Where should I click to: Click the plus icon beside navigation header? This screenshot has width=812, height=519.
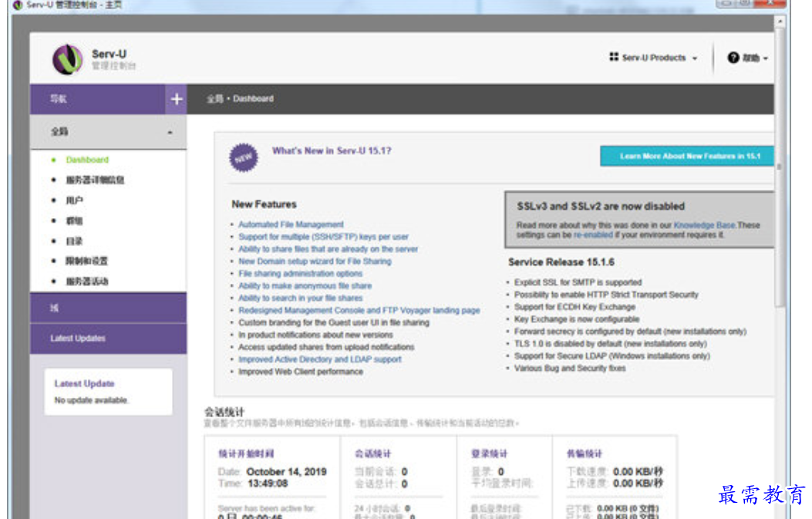177,99
